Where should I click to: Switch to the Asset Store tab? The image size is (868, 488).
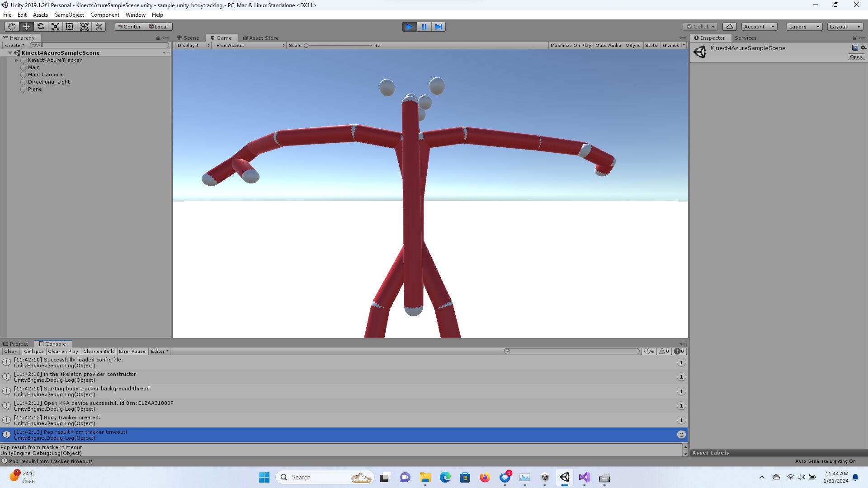(261, 38)
